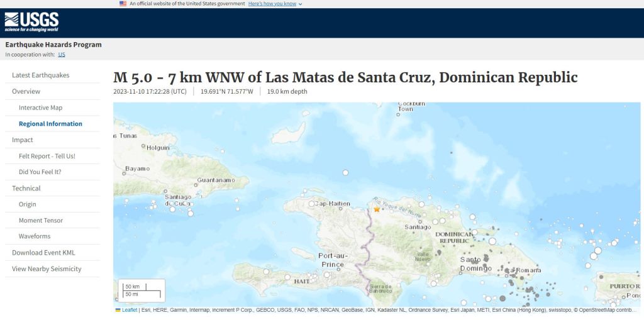
Task: Select Overview in the sidebar
Action: tap(26, 92)
